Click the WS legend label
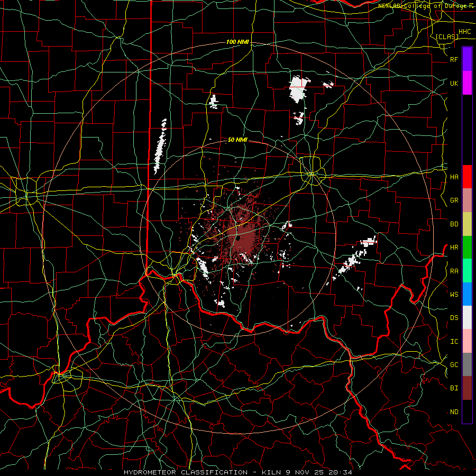476x476 pixels. tap(454, 294)
